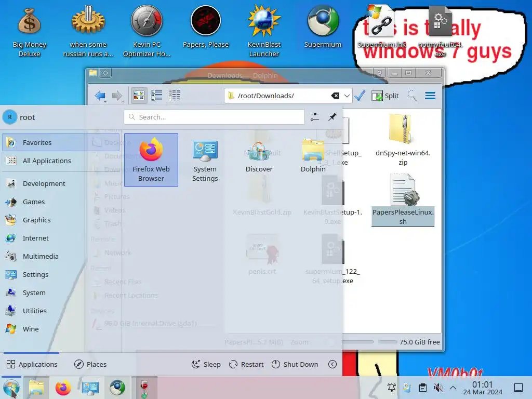Select All Applications category
The image size is (532, 399).
pos(61,161)
